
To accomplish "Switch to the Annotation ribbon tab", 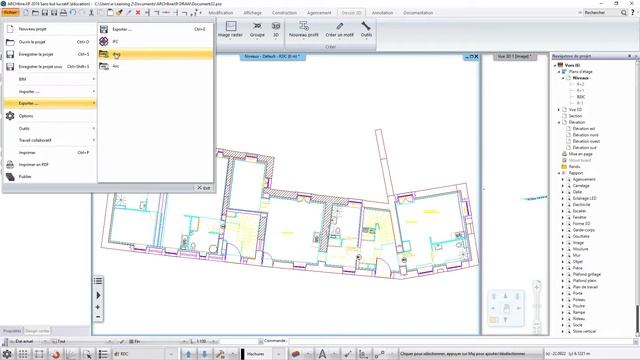I will pos(382,13).
